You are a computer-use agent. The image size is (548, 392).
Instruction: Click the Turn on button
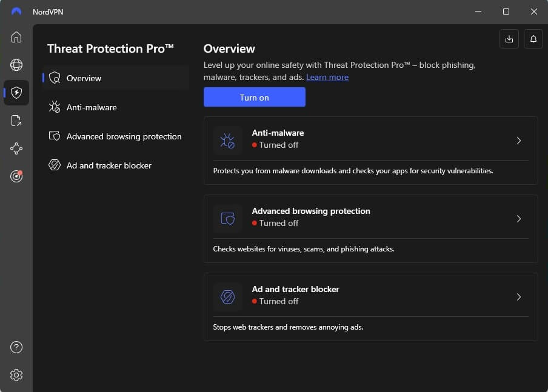255,97
